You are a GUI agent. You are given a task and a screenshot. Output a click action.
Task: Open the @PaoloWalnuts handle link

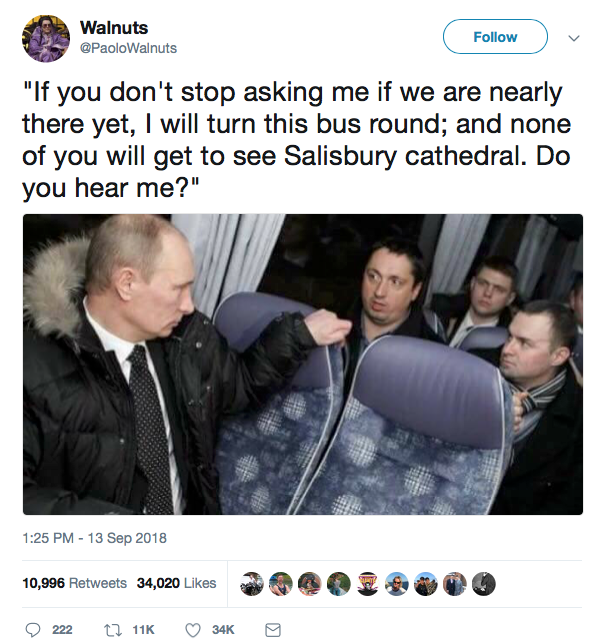tap(128, 48)
